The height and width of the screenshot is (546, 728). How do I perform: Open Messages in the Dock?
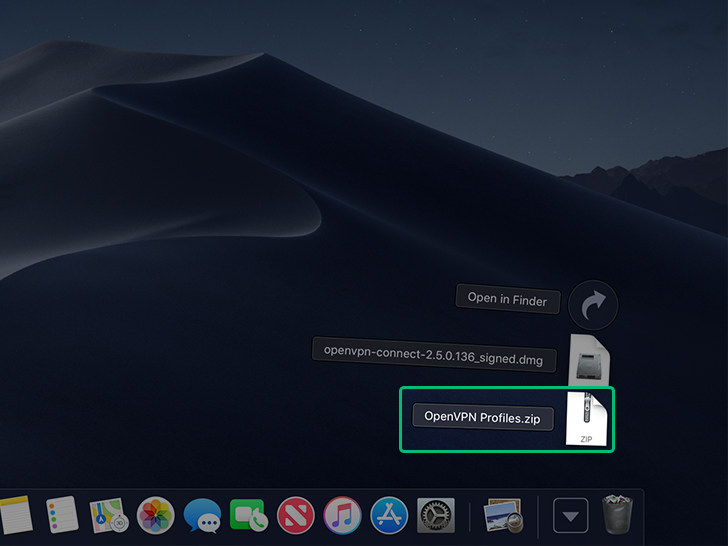coord(202,515)
